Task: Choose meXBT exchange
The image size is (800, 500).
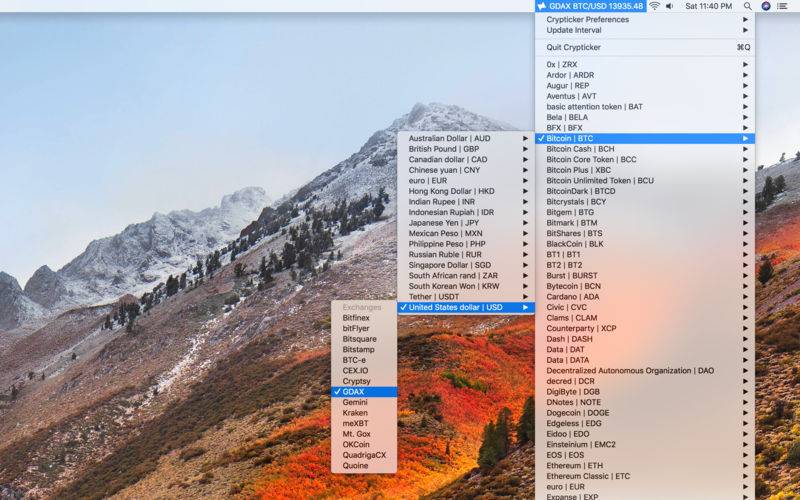Action: tap(364, 423)
